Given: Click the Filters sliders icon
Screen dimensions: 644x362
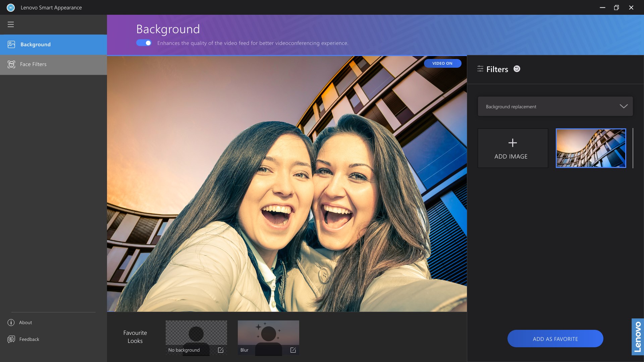Looking at the screenshot, I should click(480, 69).
